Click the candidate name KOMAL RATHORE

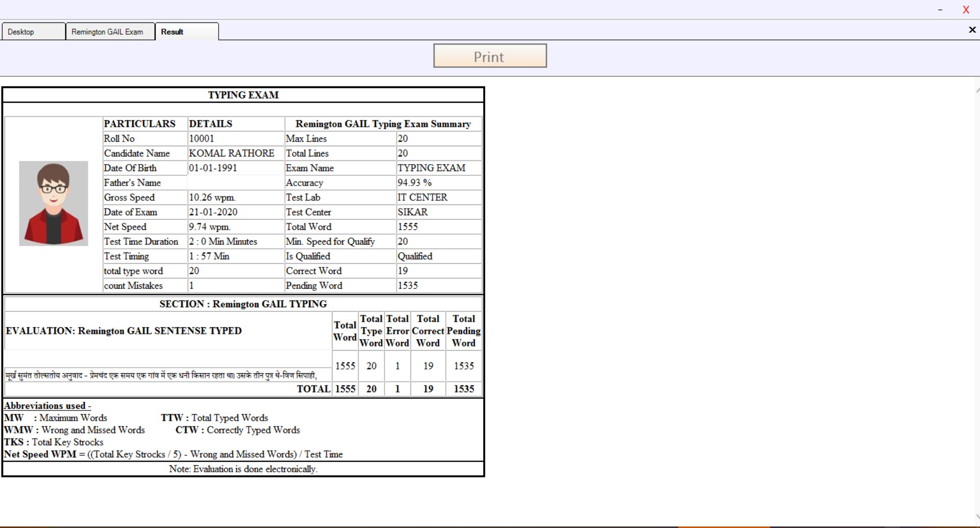tap(231, 153)
